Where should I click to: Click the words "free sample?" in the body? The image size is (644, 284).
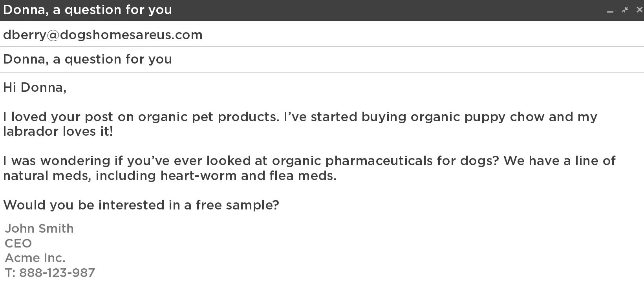click(x=237, y=205)
